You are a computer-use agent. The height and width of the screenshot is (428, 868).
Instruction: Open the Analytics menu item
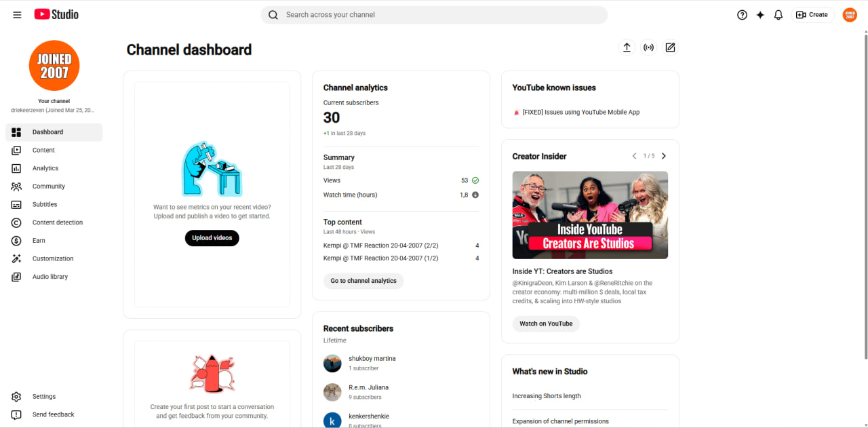tap(54, 168)
